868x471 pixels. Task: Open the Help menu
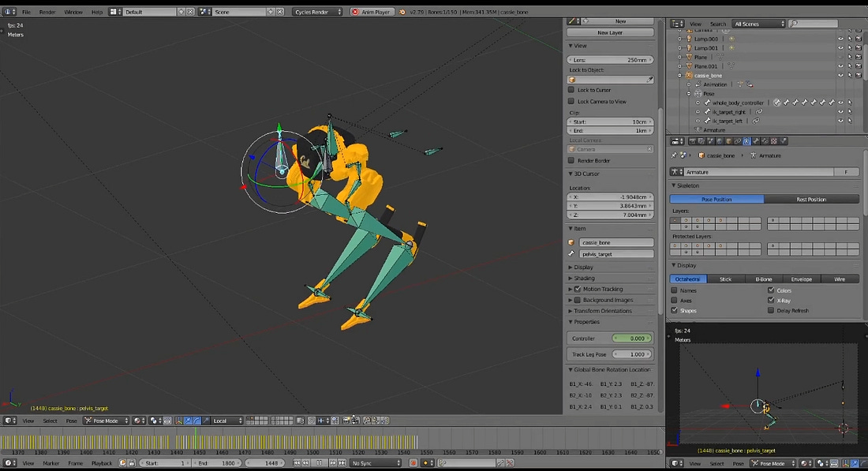tap(97, 12)
